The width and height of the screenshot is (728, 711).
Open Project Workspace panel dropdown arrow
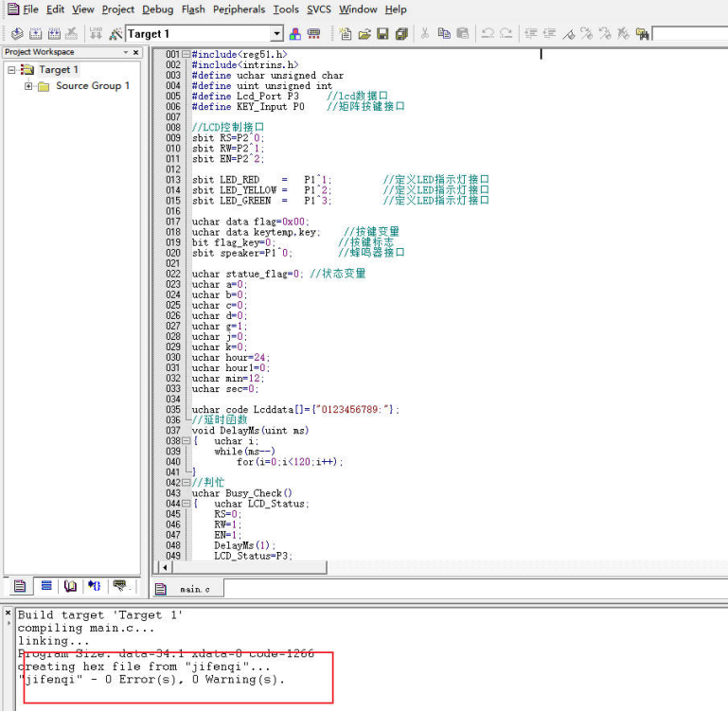pyautogui.click(x=125, y=52)
